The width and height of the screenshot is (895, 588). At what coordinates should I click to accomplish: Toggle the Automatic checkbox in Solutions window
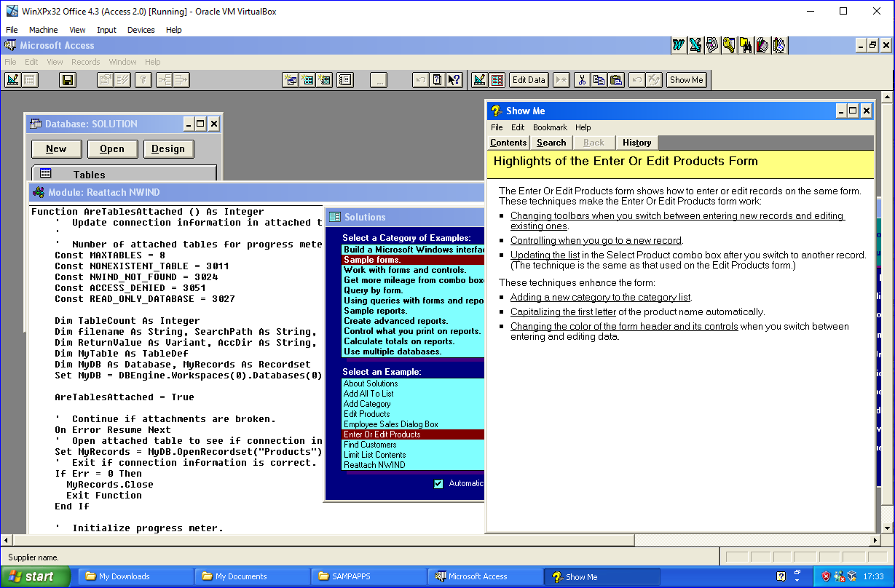(438, 483)
